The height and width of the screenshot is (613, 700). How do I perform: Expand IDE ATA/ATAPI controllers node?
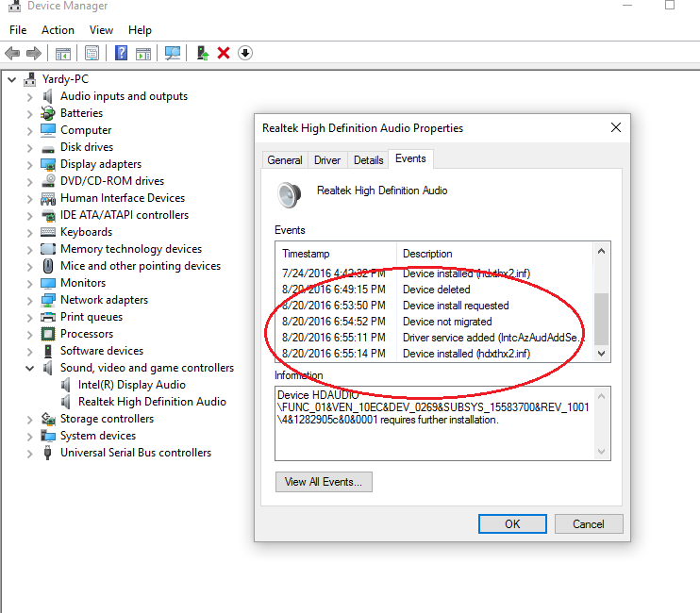pyautogui.click(x=30, y=215)
